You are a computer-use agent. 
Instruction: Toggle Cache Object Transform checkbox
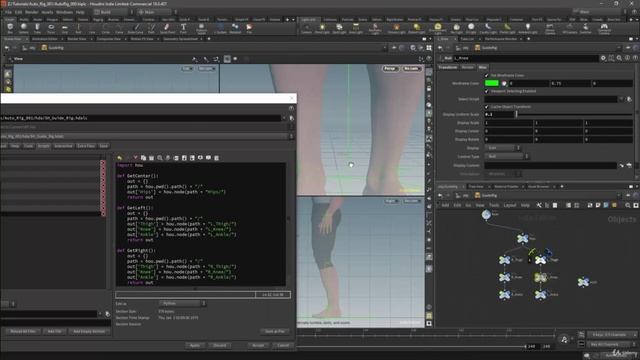[487, 107]
